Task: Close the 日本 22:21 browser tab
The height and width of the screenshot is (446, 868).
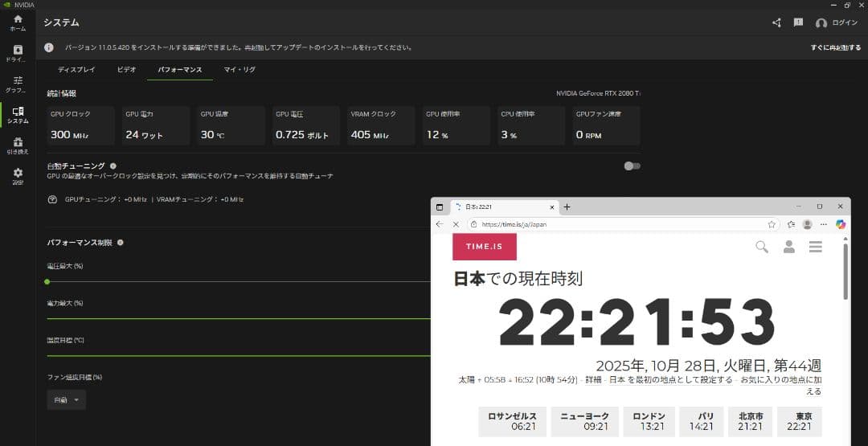Action: pos(552,207)
